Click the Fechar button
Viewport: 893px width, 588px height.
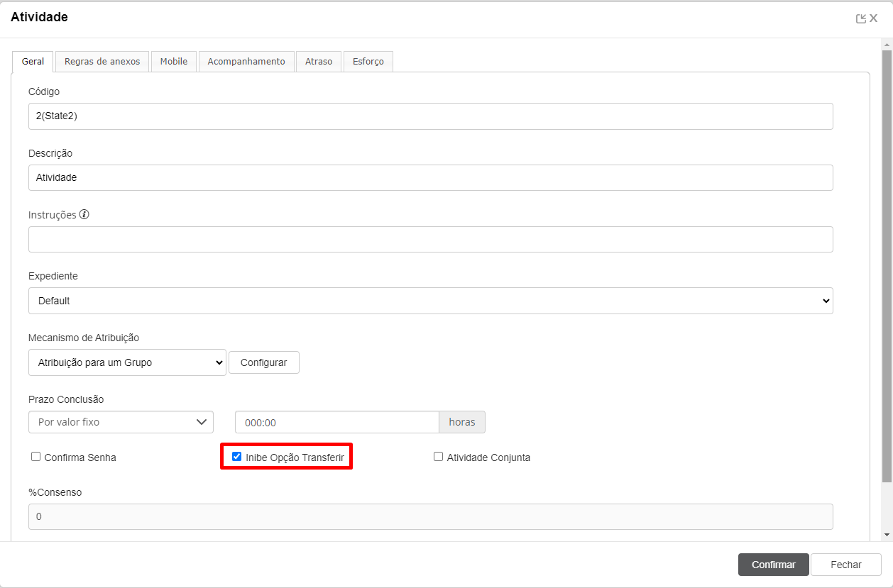(x=845, y=565)
